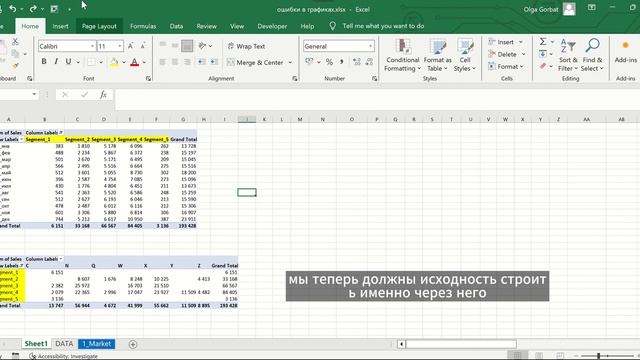Click the horizontal scrollbar thumb
Image resolution: width=640 pixels, height=360 pixels.
pyautogui.click(x=461, y=344)
